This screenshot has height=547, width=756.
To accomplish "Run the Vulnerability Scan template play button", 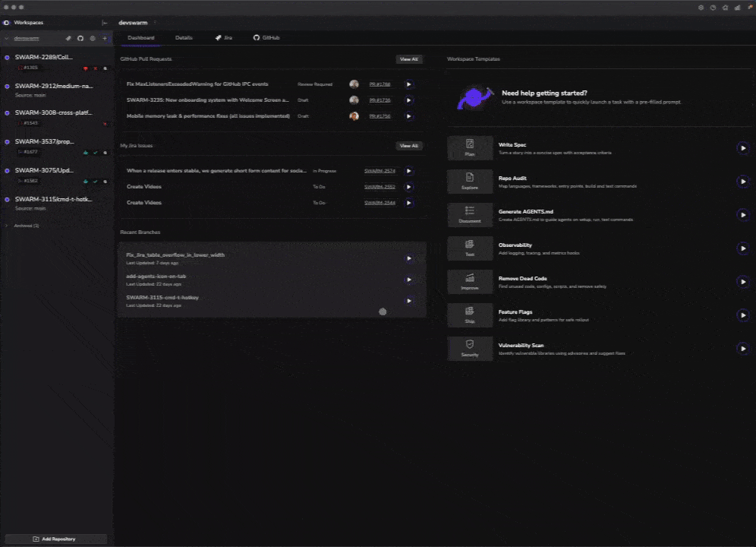I will (x=743, y=349).
